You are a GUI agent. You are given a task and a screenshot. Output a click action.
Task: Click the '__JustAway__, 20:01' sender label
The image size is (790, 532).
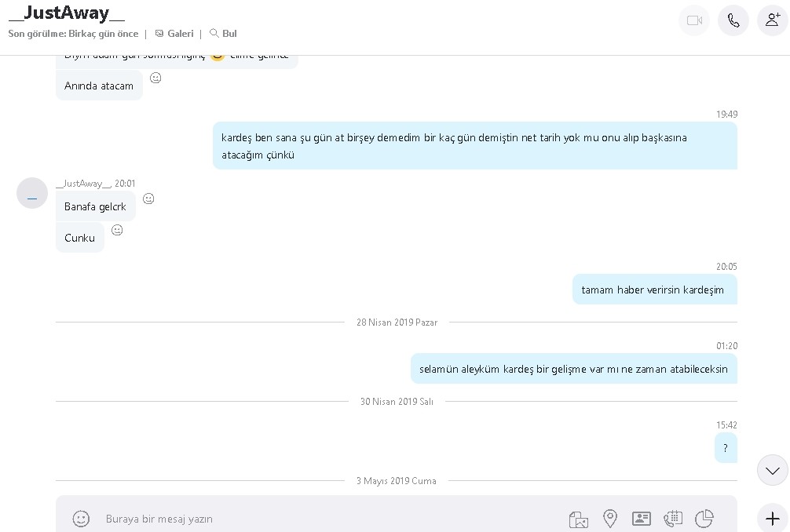click(x=96, y=183)
